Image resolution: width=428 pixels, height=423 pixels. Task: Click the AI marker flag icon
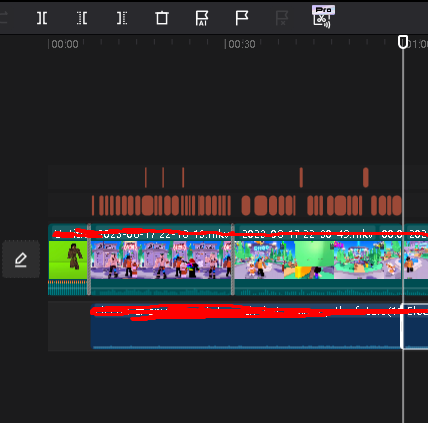[202, 18]
